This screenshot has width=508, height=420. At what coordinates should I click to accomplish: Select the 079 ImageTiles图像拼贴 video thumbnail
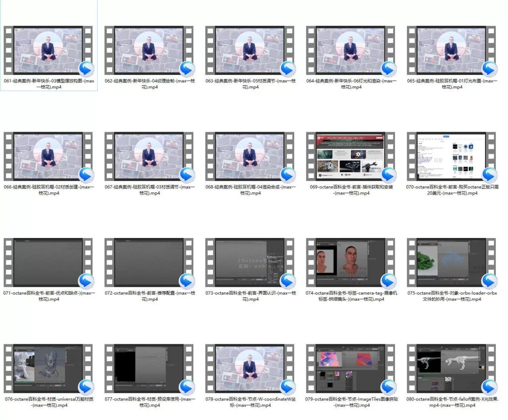pyautogui.click(x=351, y=368)
